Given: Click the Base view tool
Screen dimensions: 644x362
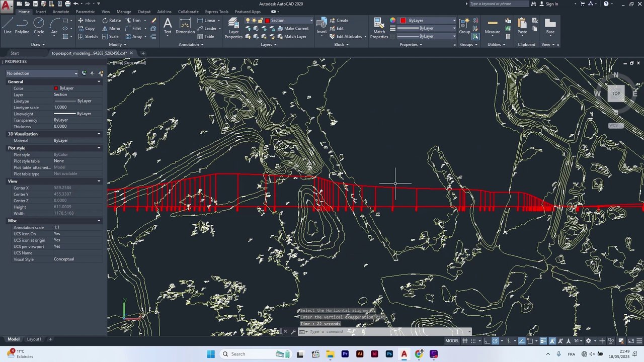Looking at the screenshot, I should tap(550, 26).
